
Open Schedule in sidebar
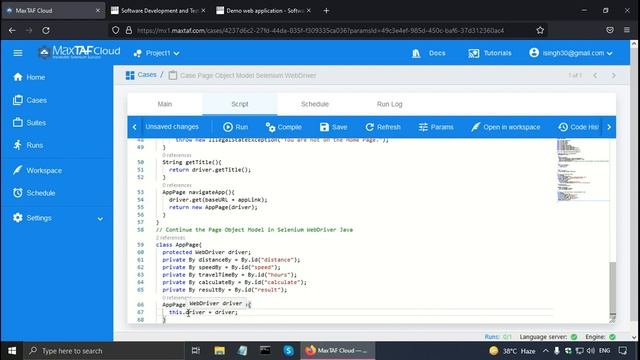point(34,193)
